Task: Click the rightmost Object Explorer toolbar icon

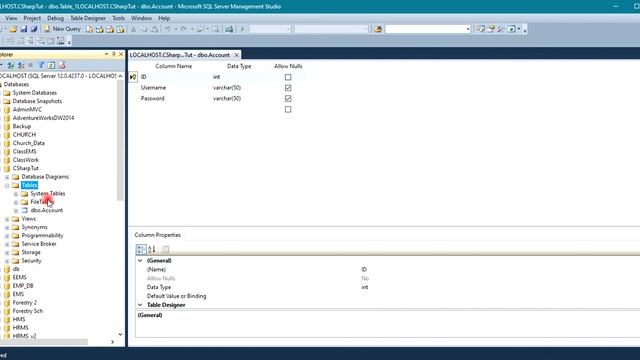Action: pyautogui.click(x=62, y=65)
